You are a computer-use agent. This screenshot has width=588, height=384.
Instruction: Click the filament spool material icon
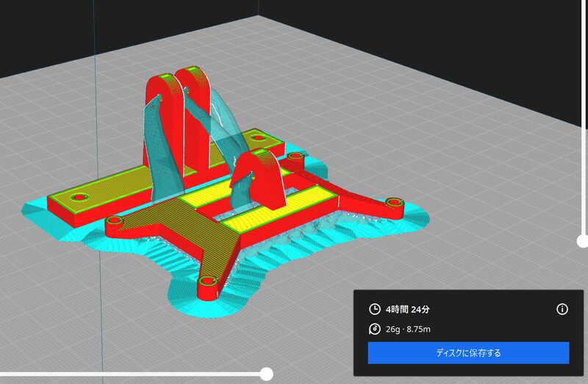pyautogui.click(x=375, y=329)
